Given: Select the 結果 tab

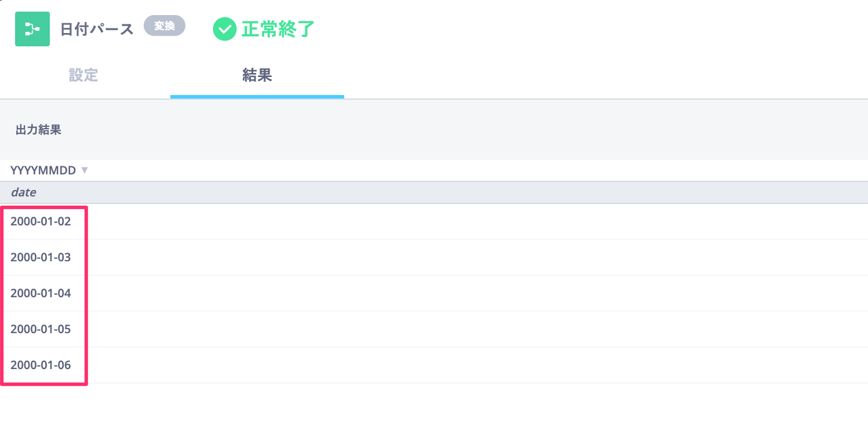Looking at the screenshot, I should (257, 75).
